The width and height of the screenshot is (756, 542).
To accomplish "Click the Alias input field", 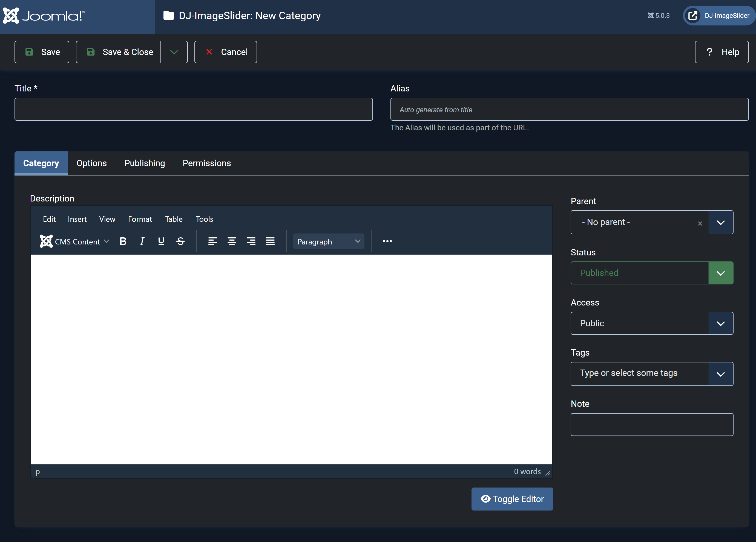I will pos(569,109).
